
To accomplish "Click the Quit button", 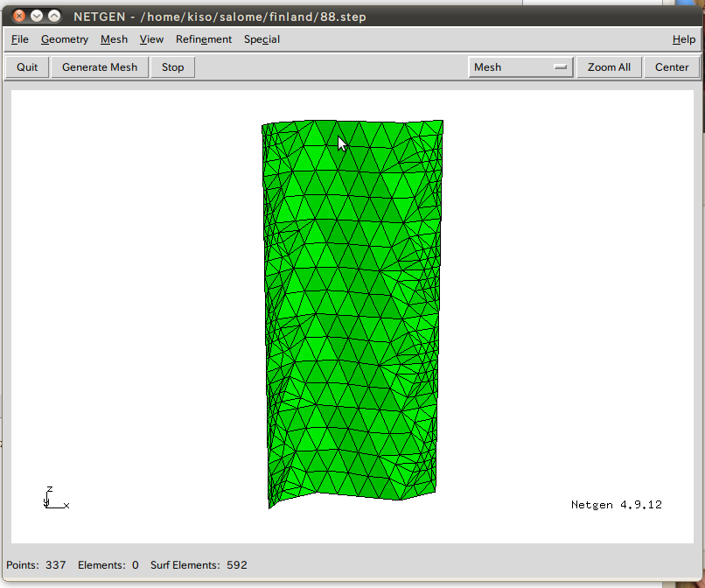I will coord(27,67).
